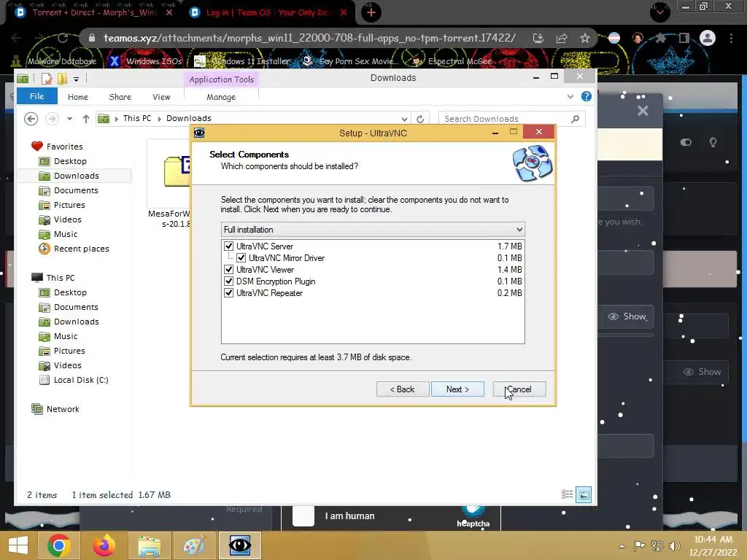Screen dimensions: 747x560
Task: Click Quick Access properties icon
Action: point(46,79)
